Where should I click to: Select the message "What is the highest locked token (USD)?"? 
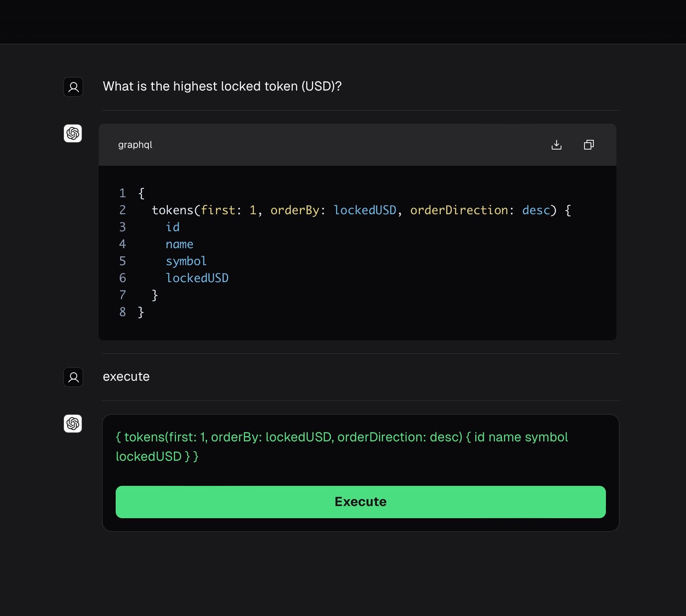pyautogui.click(x=222, y=86)
